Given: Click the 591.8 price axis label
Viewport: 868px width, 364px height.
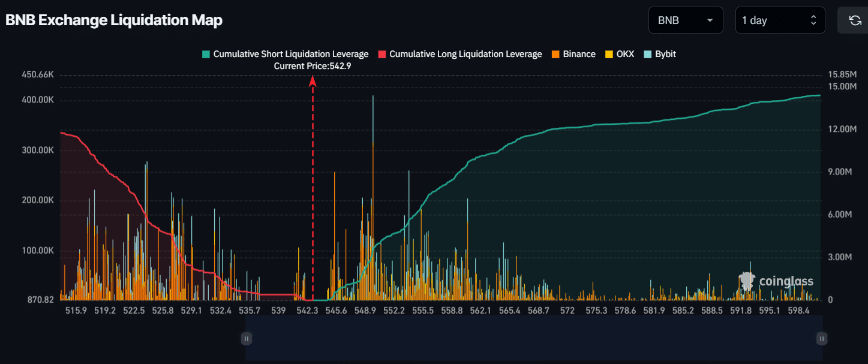Looking at the screenshot, I should pos(741,311).
